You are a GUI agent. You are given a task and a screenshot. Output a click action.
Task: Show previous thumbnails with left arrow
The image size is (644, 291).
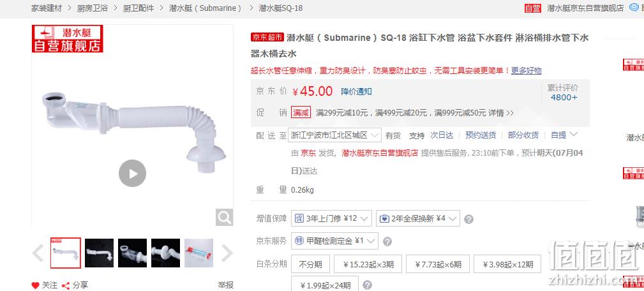pos(38,253)
